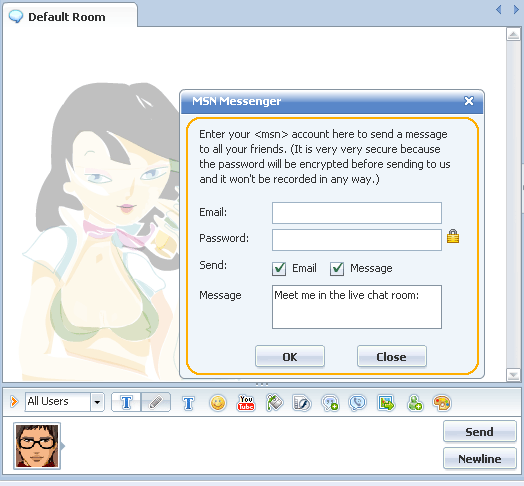The height and width of the screenshot is (486, 524).
Task: Click the add user invite icon
Action: 415,403
